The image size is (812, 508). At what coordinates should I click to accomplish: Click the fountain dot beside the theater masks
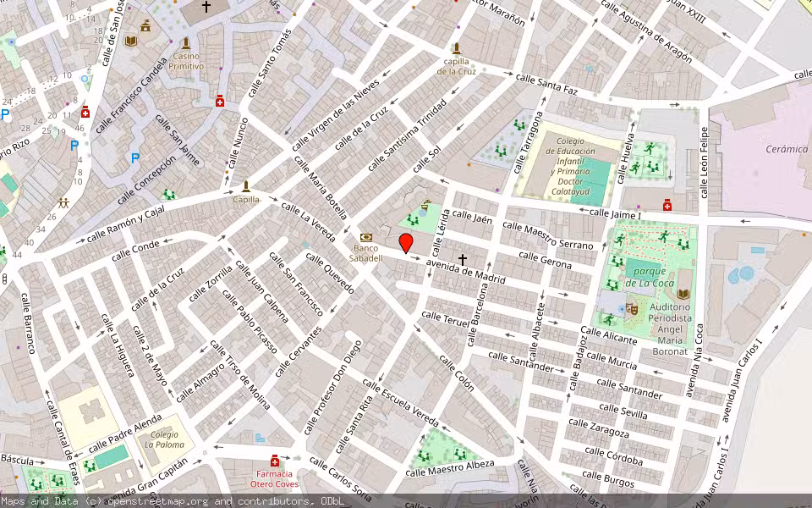620,309
